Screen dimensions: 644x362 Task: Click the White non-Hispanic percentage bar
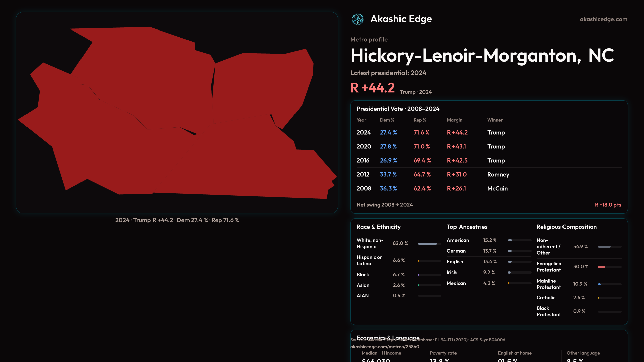point(427,244)
